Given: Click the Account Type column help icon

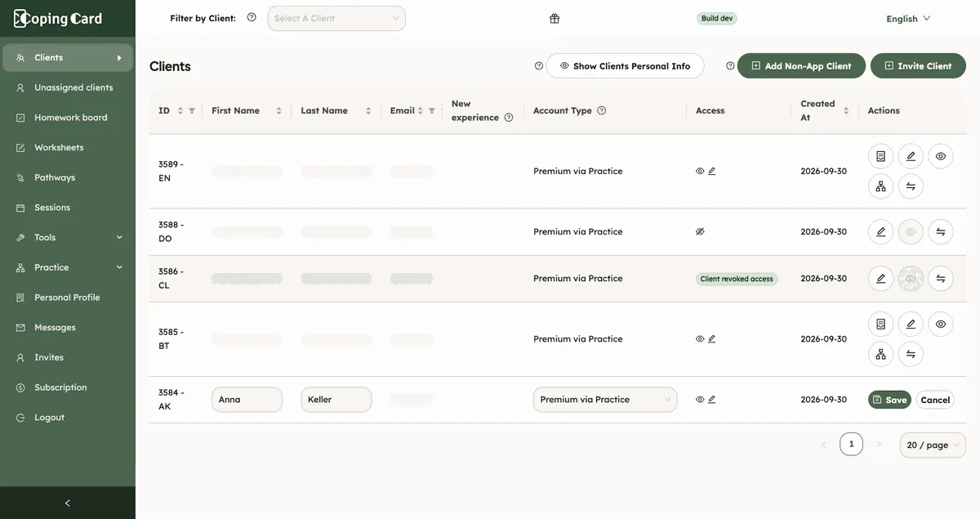Looking at the screenshot, I should (x=602, y=110).
